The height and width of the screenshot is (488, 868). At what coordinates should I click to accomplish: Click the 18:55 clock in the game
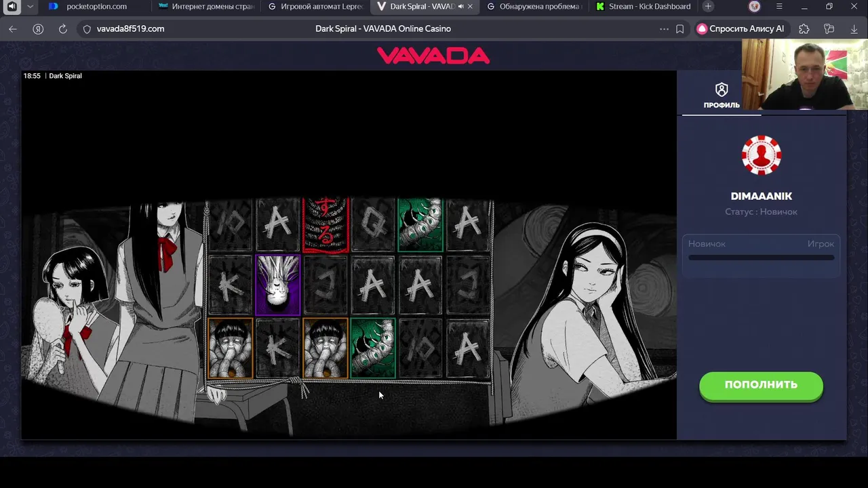pos(32,76)
